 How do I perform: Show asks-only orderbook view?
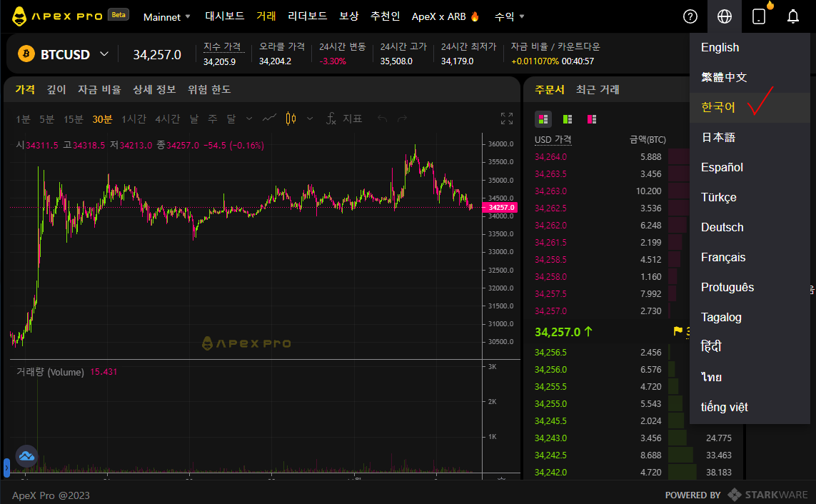592,119
